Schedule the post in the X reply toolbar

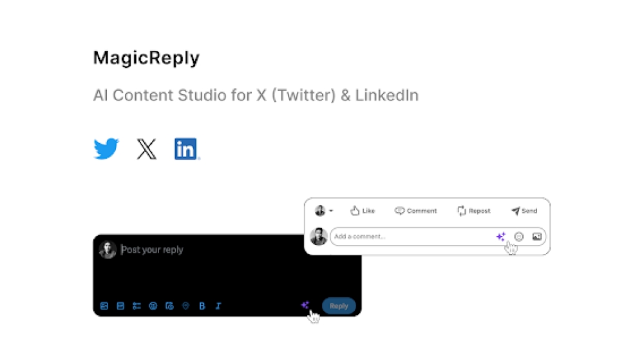pos(169,306)
